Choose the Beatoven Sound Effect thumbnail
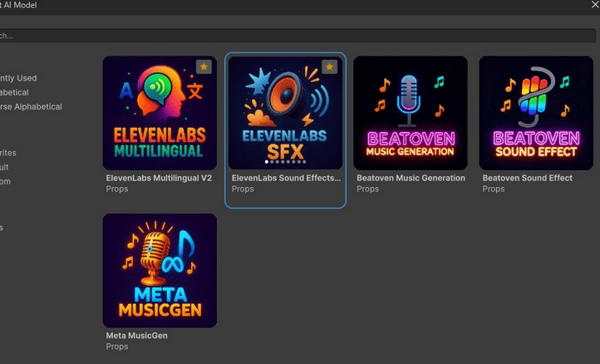The height and width of the screenshot is (364, 600). [536, 113]
